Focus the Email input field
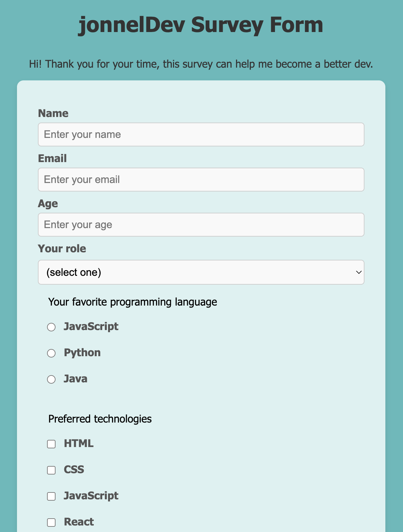The height and width of the screenshot is (532, 403). click(201, 179)
